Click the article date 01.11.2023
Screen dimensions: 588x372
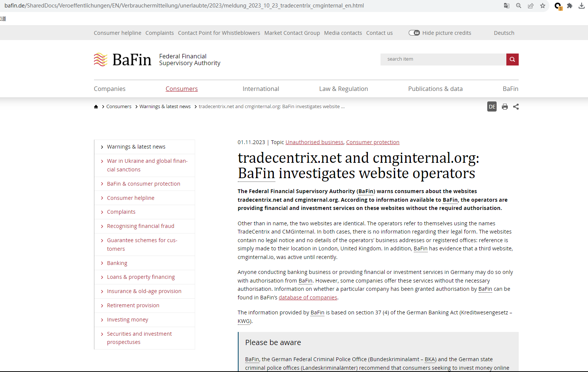point(251,142)
